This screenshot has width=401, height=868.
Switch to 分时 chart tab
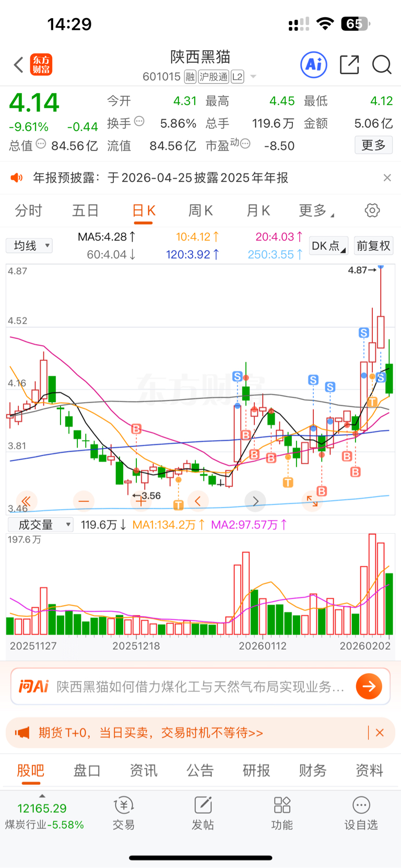[29, 210]
